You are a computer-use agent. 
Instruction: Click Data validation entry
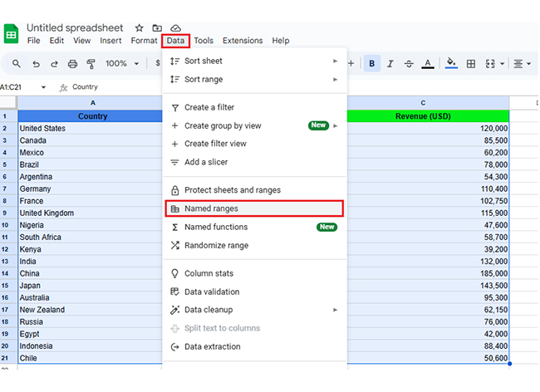[211, 292]
